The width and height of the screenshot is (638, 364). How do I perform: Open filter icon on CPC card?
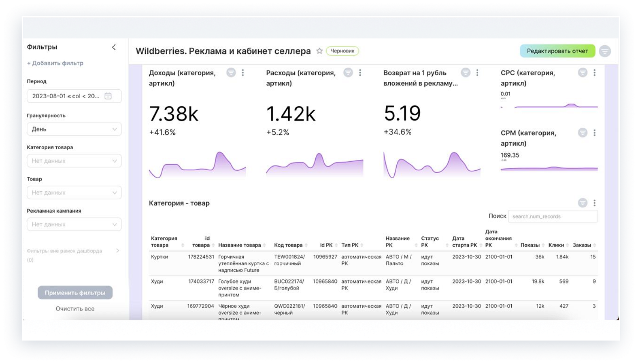[x=583, y=73]
